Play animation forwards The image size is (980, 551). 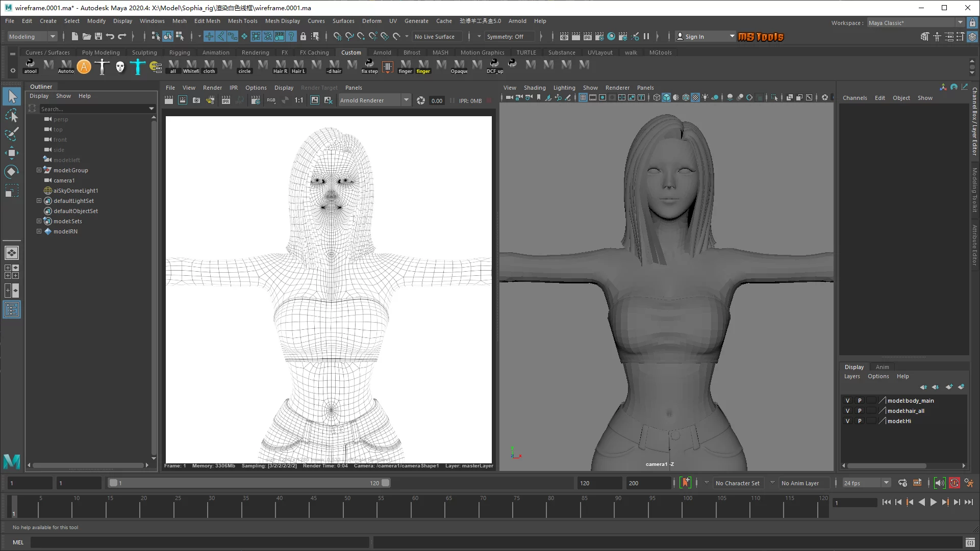933,502
